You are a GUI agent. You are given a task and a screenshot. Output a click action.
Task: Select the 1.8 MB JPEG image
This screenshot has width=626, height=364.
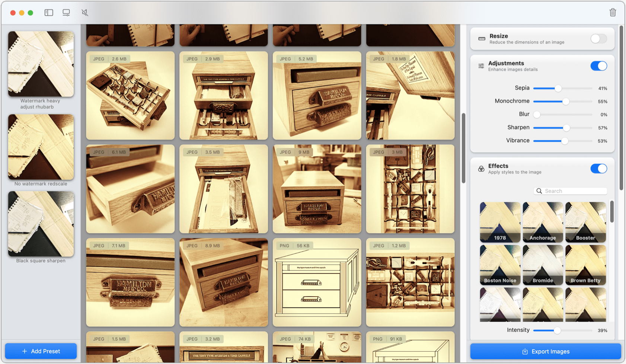[x=410, y=96]
